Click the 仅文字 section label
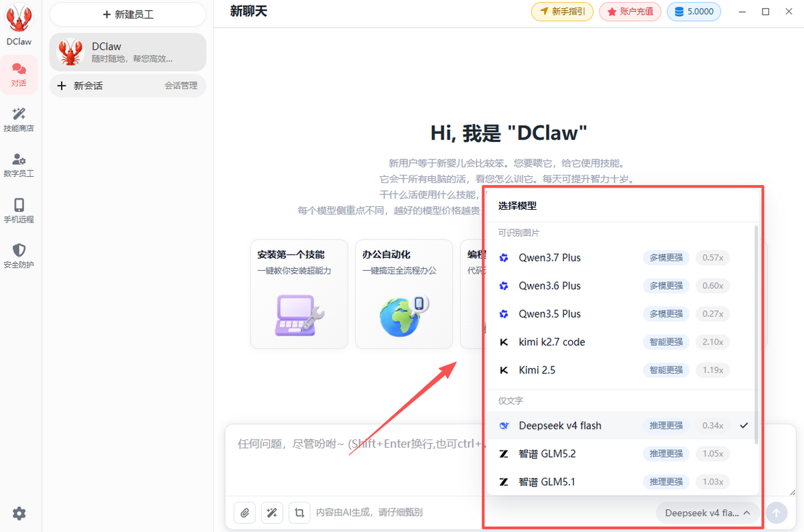The image size is (804, 532). coord(511,401)
